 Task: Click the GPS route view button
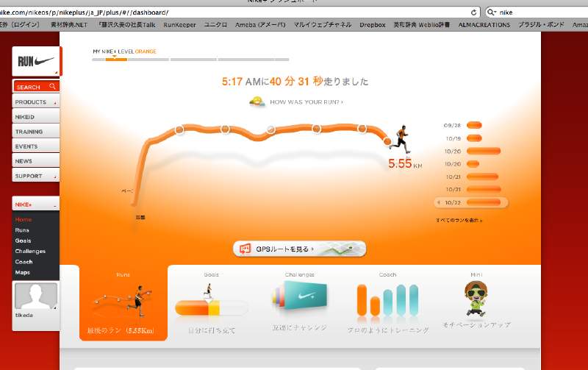click(x=300, y=249)
